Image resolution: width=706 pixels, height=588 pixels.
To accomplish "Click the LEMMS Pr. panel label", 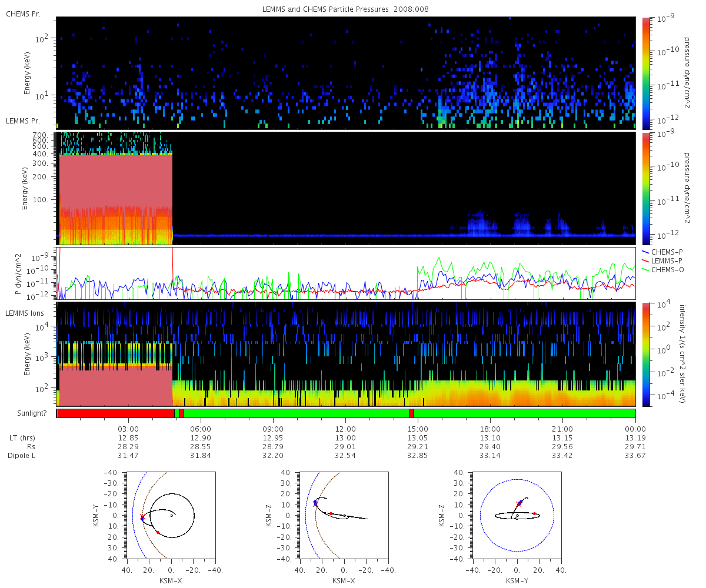I will (23, 121).
